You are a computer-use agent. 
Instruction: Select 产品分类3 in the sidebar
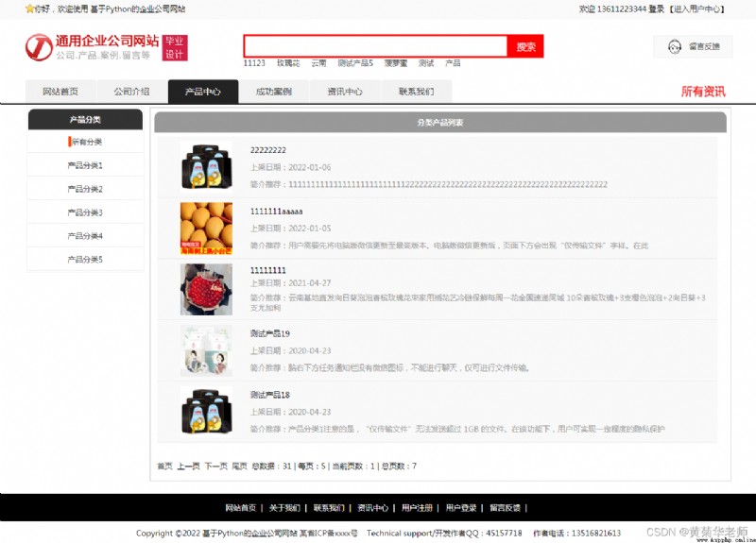click(x=85, y=212)
